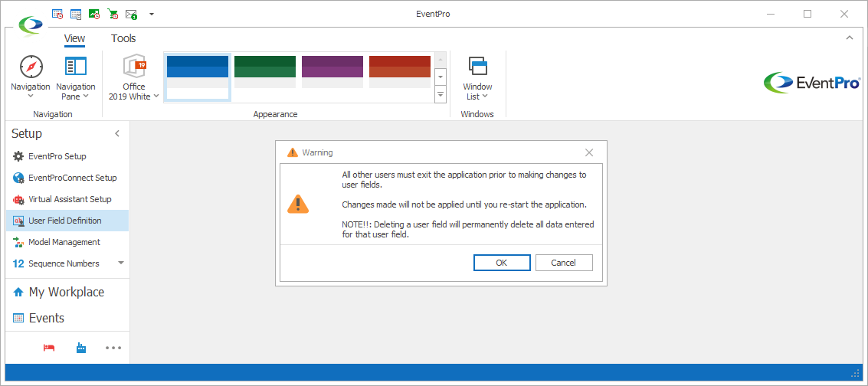The image size is (868, 386).
Task: Open EventProConnect Setup in the sidebar
Action: (x=67, y=178)
